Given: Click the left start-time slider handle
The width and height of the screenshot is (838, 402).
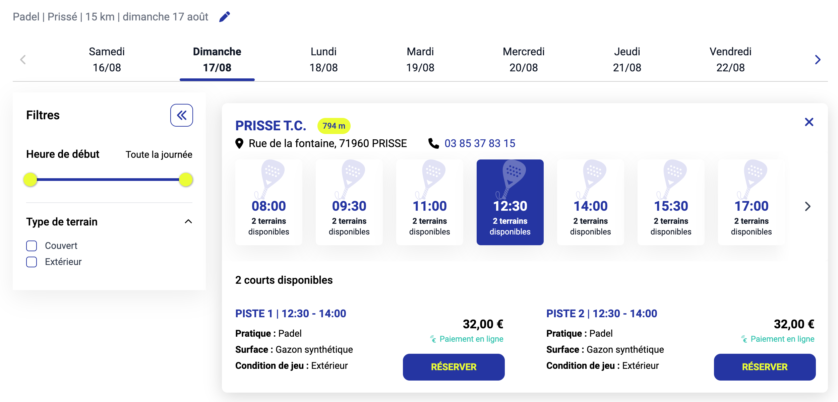Looking at the screenshot, I should [x=31, y=180].
